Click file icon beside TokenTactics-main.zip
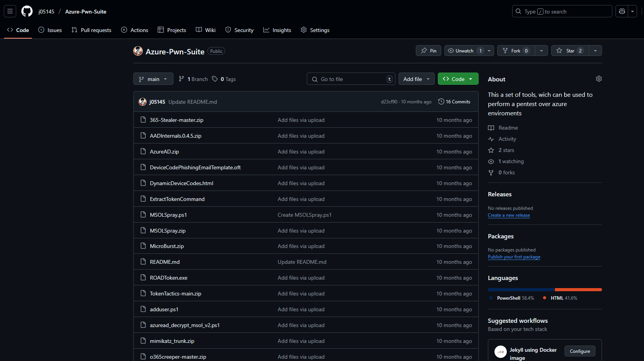This screenshot has height=361, width=644. pyautogui.click(x=143, y=293)
